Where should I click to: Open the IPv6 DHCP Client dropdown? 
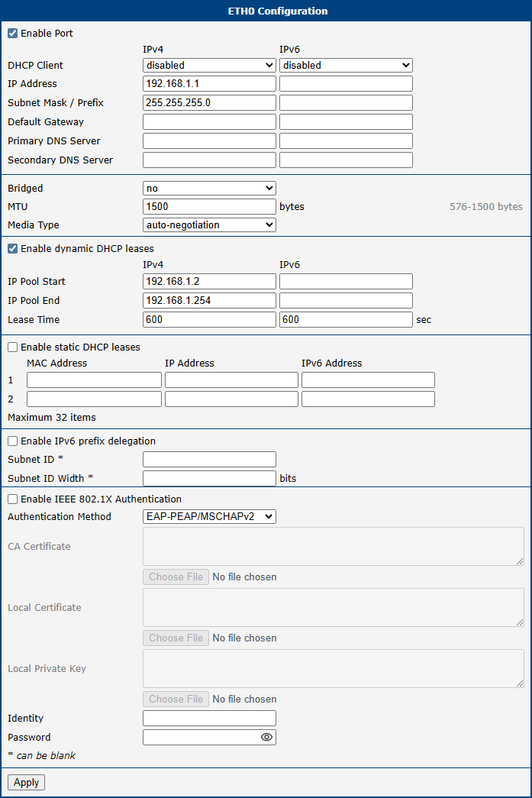[346, 65]
